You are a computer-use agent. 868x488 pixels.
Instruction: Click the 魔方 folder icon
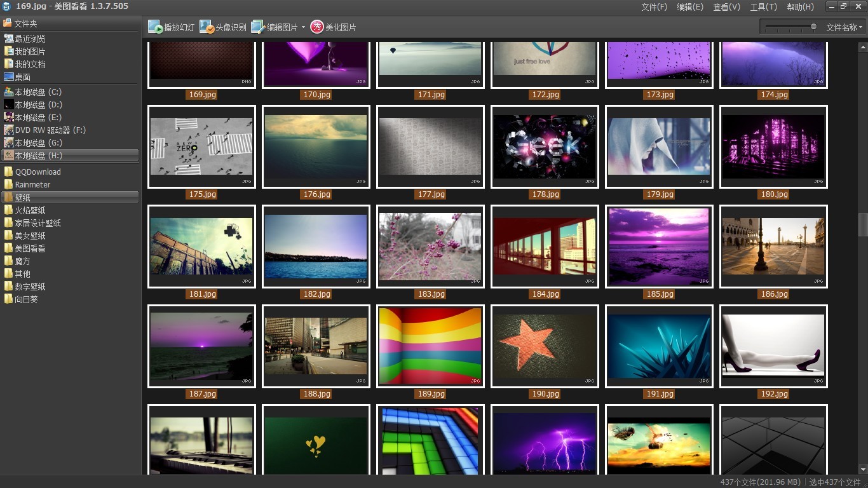coord(9,261)
